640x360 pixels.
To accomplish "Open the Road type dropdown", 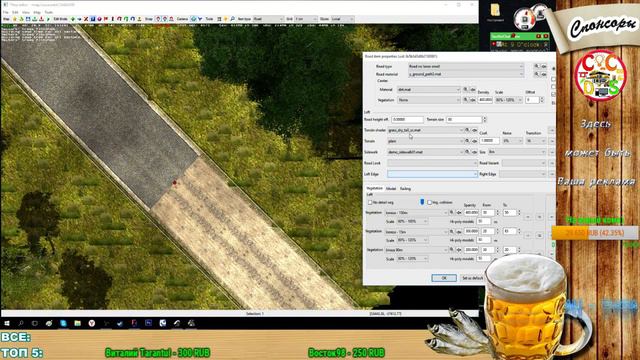I will pos(466,66).
